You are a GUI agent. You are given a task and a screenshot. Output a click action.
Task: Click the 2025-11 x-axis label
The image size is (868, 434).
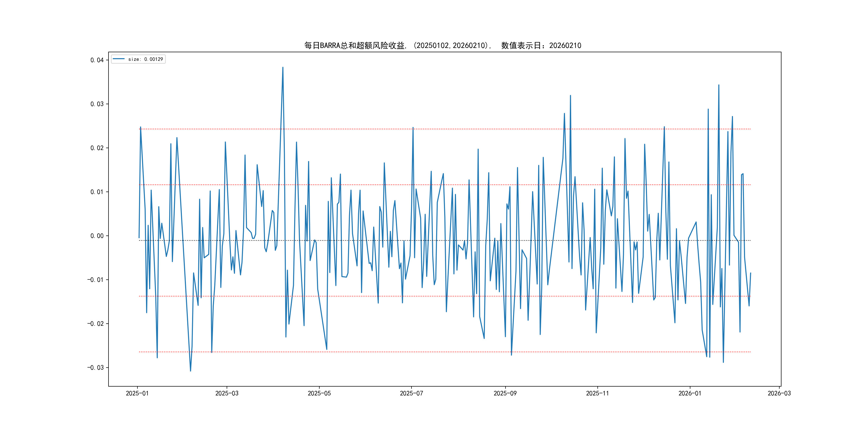tap(597, 393)
